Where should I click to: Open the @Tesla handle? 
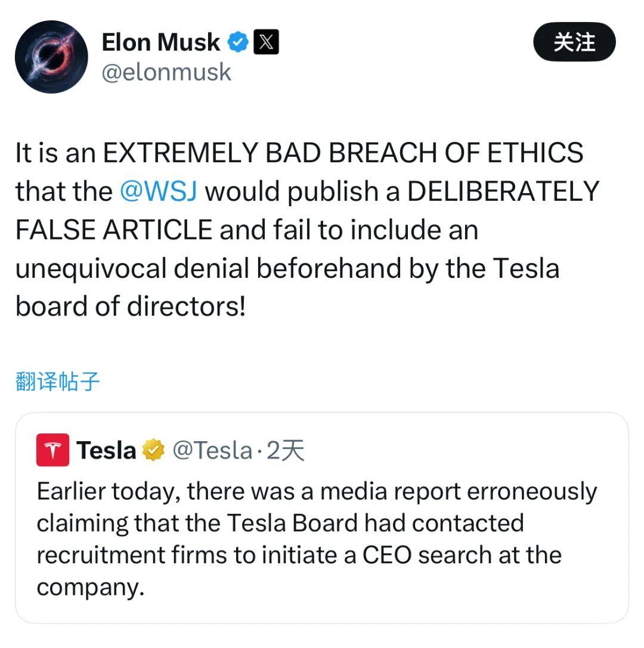212,451
